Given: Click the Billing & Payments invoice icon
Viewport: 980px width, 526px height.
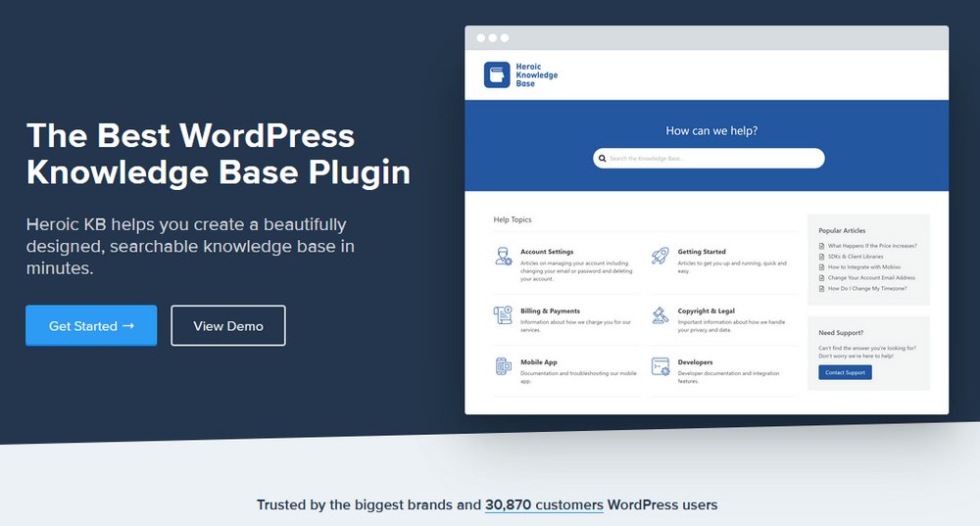Looking at the screenshot, I should point(503,314).
